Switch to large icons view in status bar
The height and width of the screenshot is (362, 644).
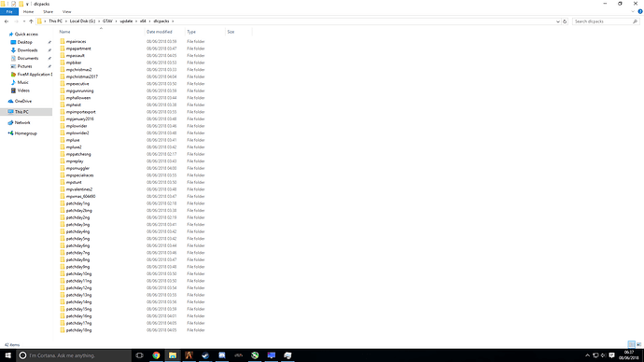point(638,344)
